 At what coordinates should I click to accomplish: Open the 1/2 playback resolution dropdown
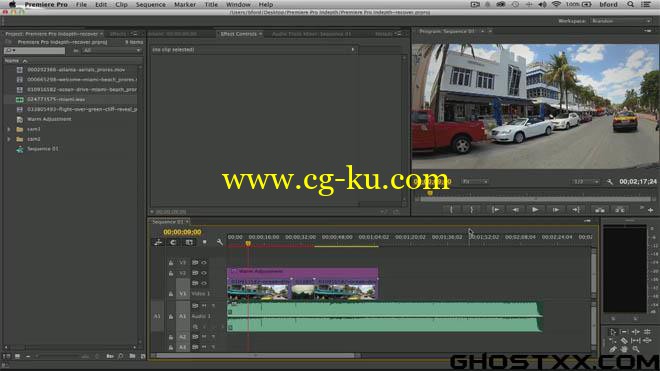[585, 181]
